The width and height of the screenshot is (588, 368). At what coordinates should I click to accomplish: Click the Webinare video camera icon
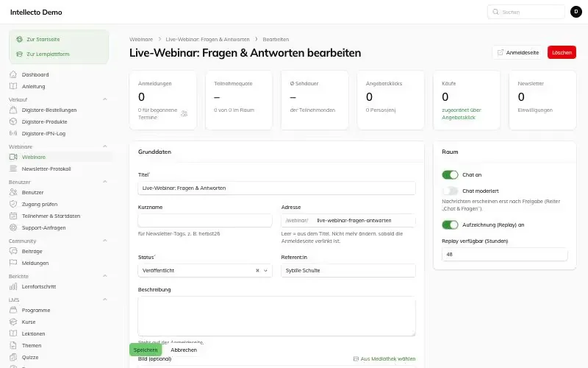[13, 157]
